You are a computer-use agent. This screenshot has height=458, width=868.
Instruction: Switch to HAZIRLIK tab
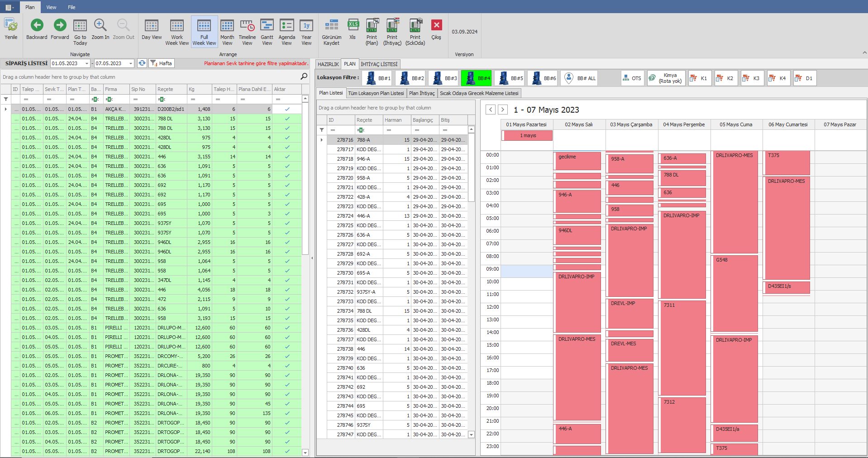click(328, 64)
